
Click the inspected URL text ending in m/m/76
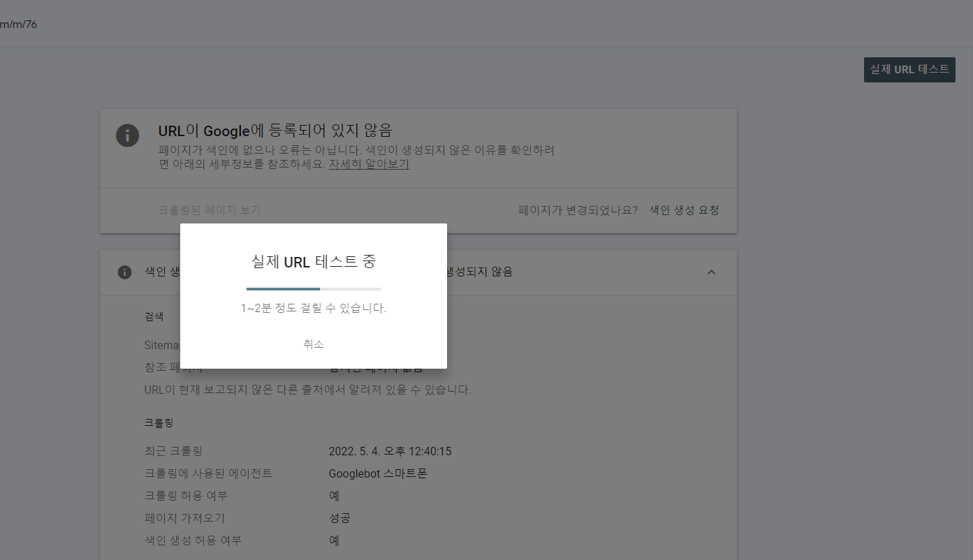[18, 24]
